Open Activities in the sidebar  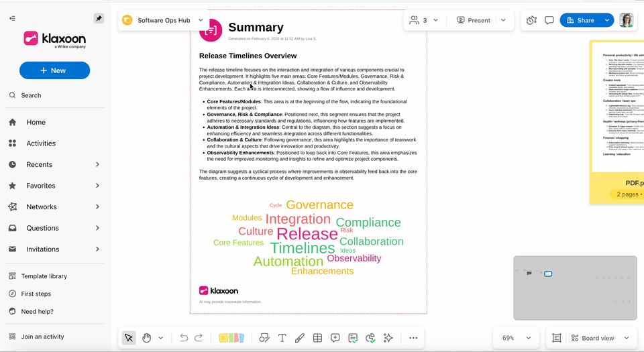(41, 143)
